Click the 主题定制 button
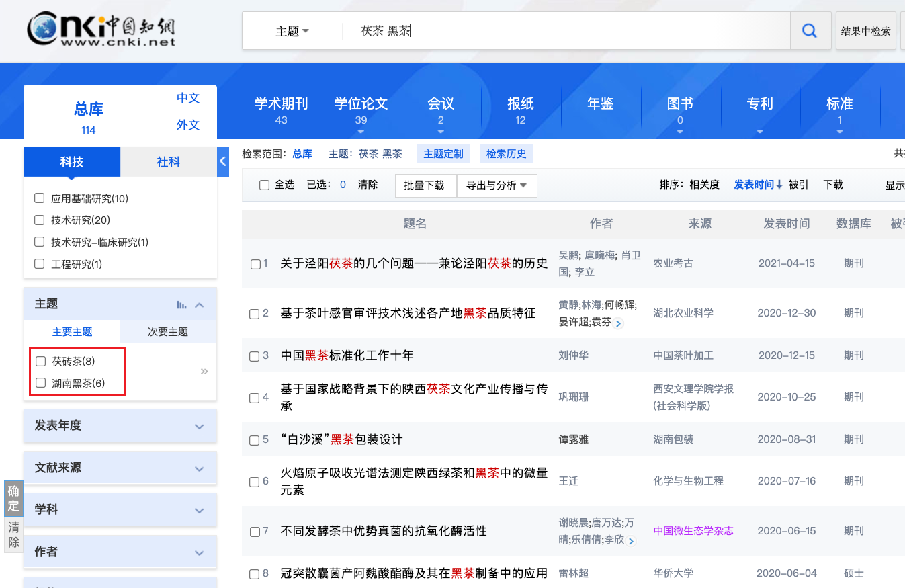Screen dimensions: 905x588 [443, 154]
